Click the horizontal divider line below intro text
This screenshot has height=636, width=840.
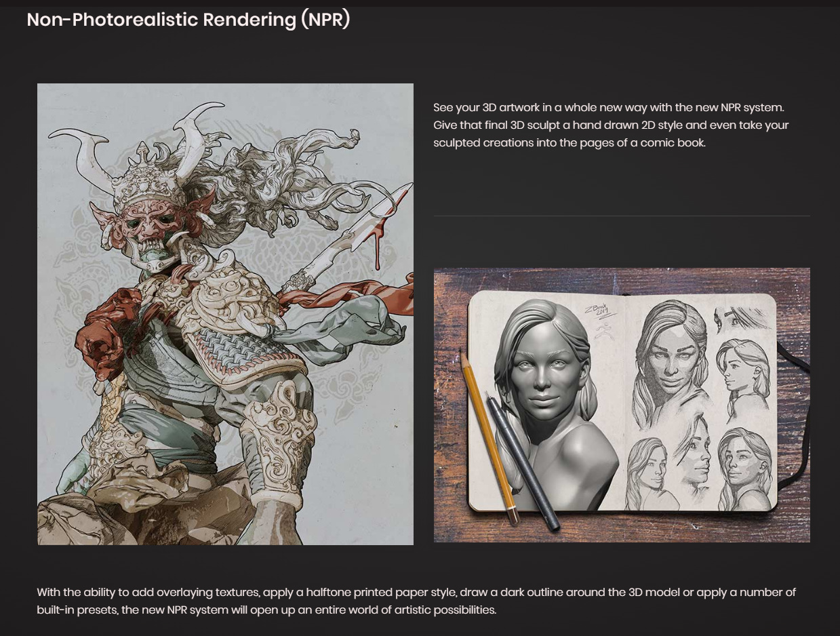[621, 216]
